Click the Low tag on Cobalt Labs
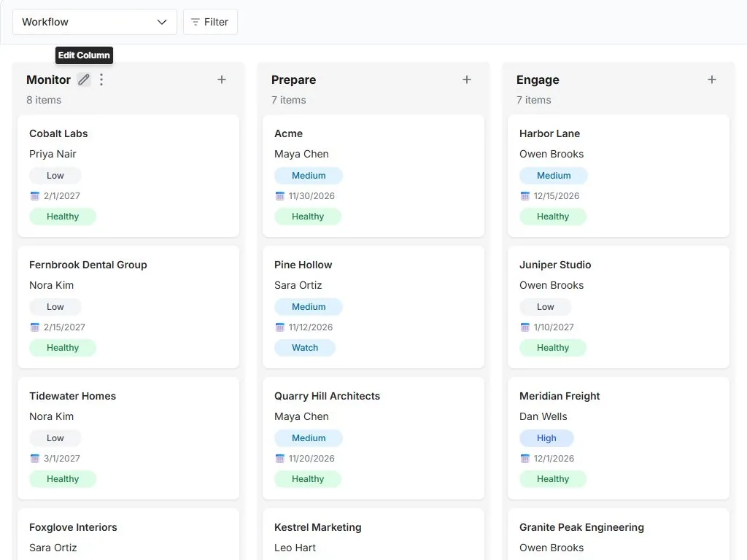747x560 pixels. click(x=55, y=175)
